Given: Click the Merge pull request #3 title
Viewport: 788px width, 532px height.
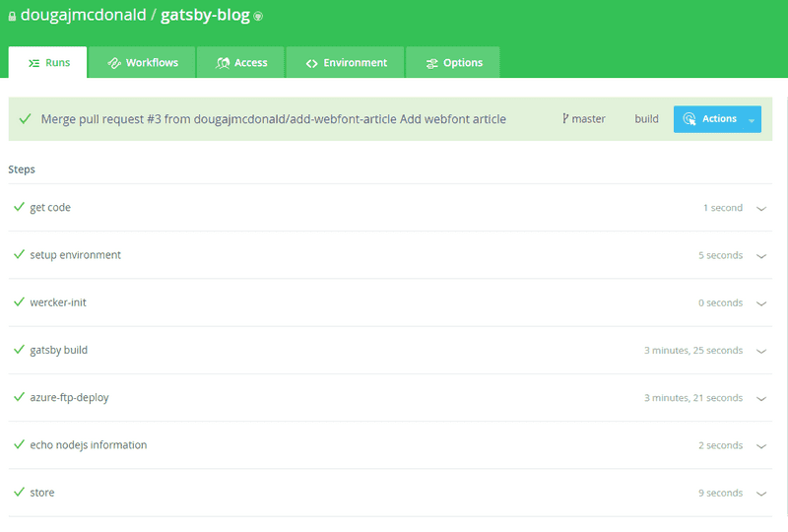Looking at the screenshot, I should 274,119.
